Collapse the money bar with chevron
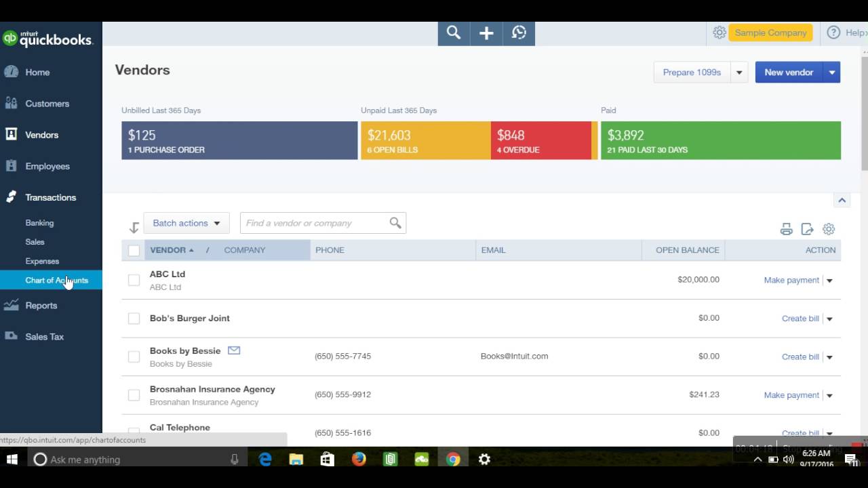The image size is (868, 488). pos(842,200)
